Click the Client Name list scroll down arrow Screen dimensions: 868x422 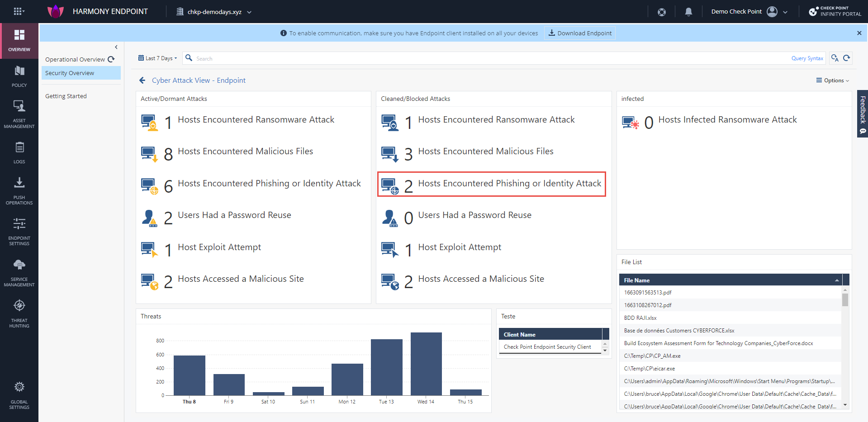point(605,351)
